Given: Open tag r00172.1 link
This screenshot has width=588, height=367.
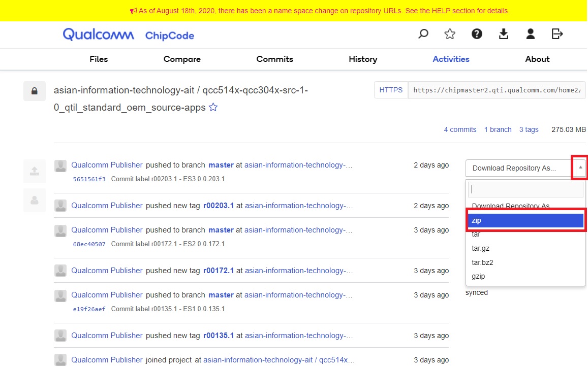Looking at the screenshot, I should [218, 271].
